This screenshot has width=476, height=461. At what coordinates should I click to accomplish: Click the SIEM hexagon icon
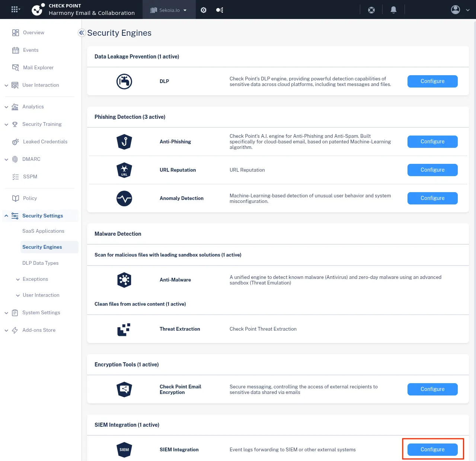coord(124,449)
